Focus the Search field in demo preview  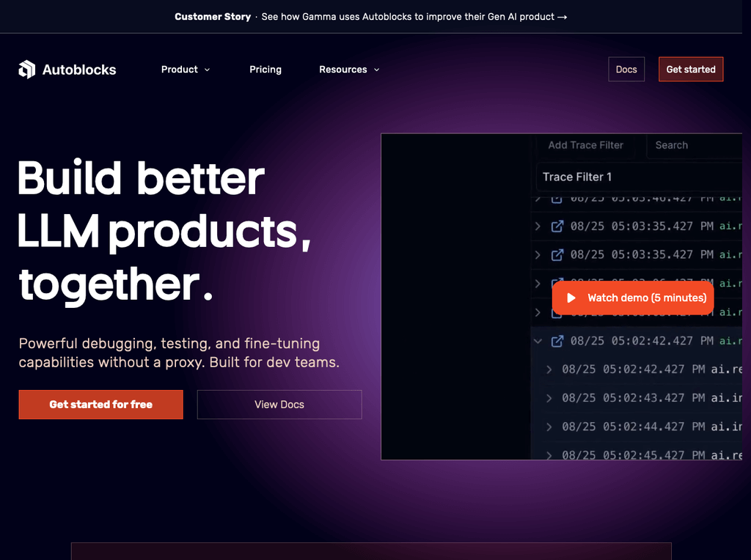695,145
